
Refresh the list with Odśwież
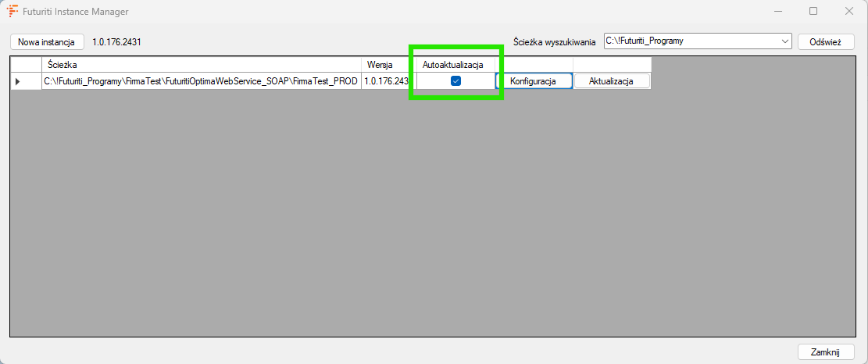click(x=826, y=41)
